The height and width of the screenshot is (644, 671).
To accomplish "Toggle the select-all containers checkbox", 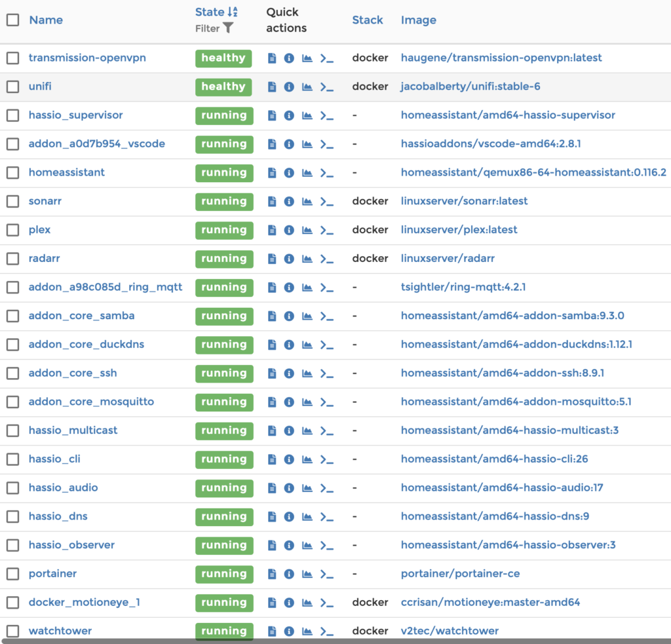I will 13,20.
